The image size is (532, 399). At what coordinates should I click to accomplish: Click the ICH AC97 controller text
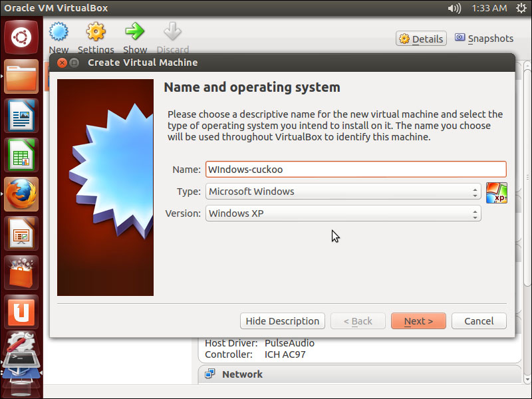point(285,354)
